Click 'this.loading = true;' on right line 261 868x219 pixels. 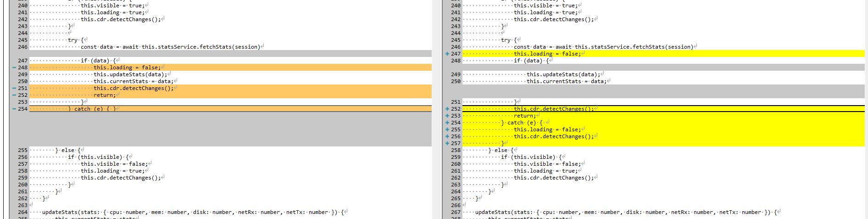(x=546, y=171)
